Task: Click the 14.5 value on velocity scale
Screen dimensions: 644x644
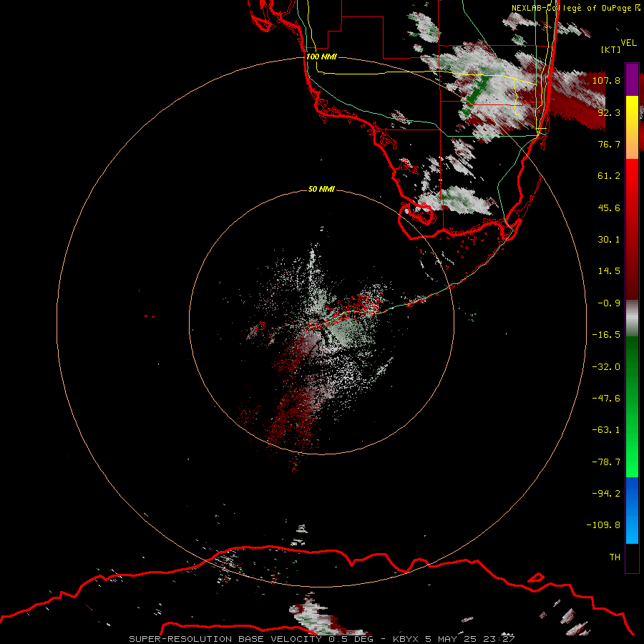Action: [609, 271]
